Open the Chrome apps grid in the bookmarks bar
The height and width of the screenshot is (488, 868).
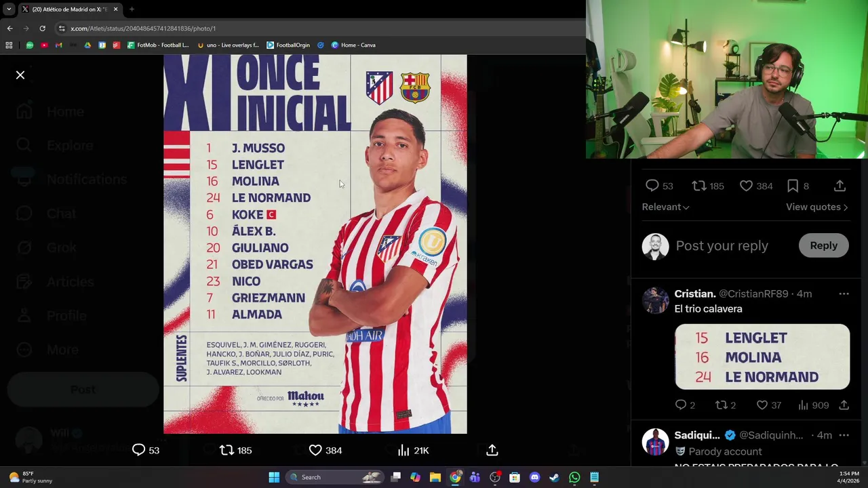coord(9,45)
